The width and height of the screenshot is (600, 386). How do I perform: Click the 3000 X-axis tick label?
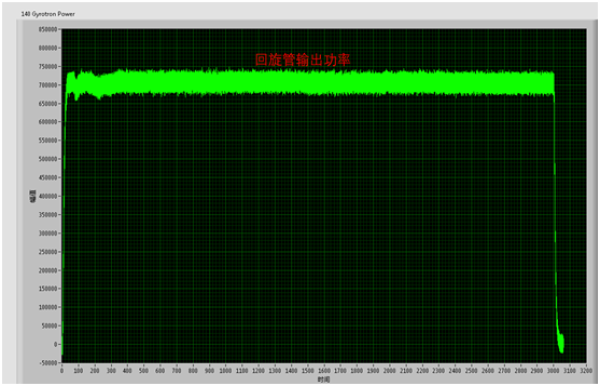(553, 371)
